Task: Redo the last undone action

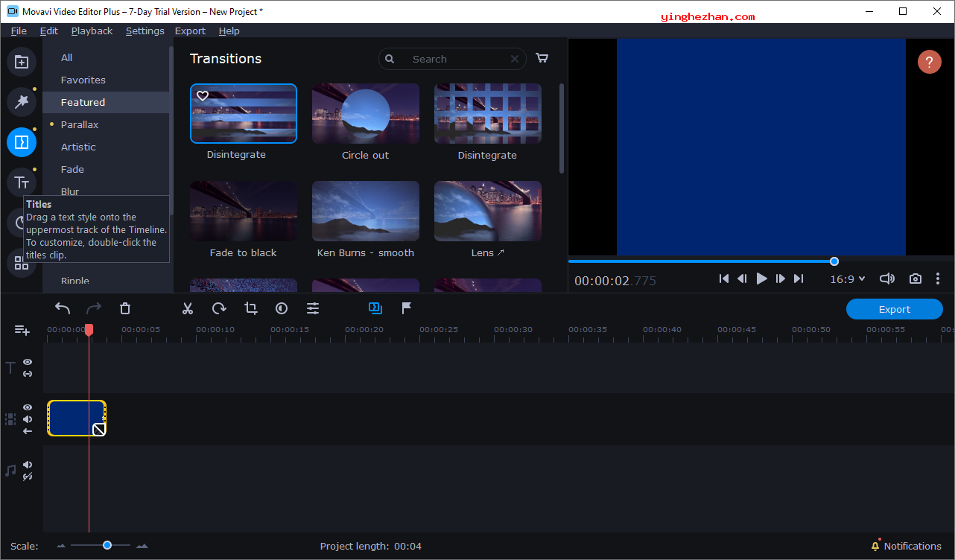Action: (x=94, y=308)
